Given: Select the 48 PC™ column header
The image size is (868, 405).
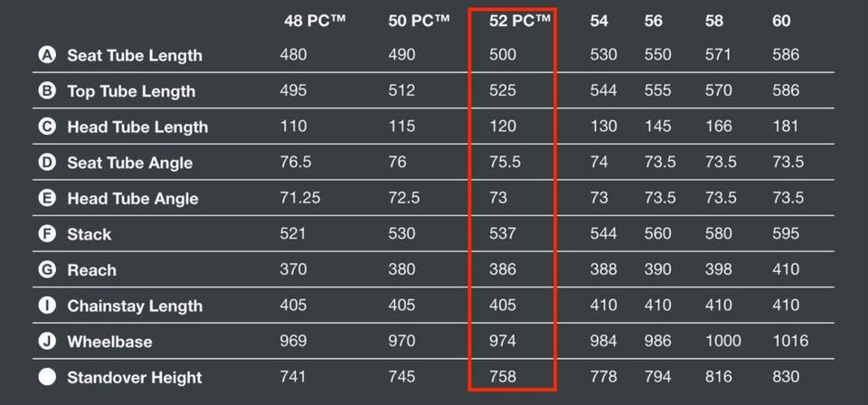Looking at the screenshot, I should [315, 21].
